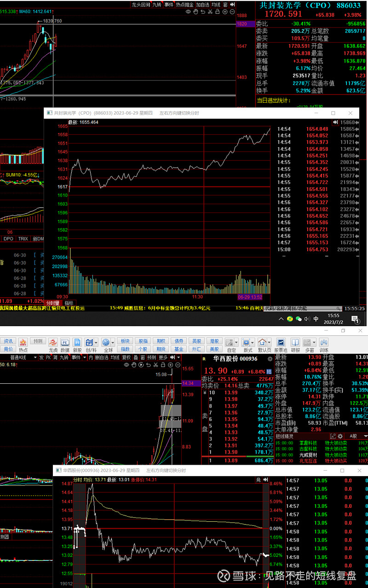Viewport: 368px width, 588px height.
Task: Open the 默认页 dropdown arrow
Action: tap(270, 342)
